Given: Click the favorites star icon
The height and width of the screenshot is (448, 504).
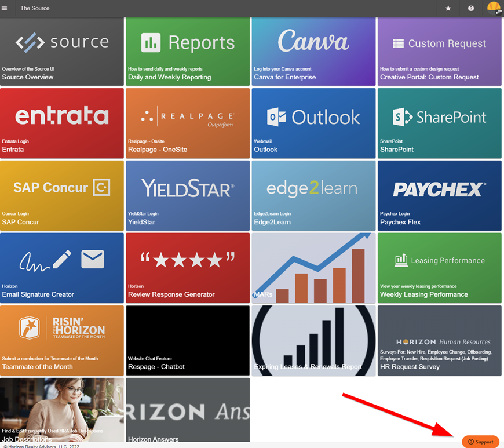Looking at the screenshot, I should (x=448, y=8).
